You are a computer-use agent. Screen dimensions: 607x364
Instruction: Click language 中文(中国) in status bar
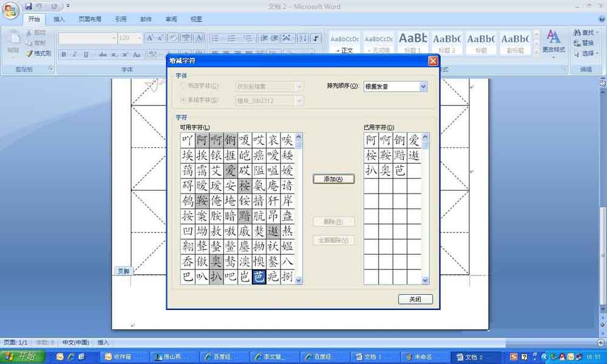tap(76, 342)
